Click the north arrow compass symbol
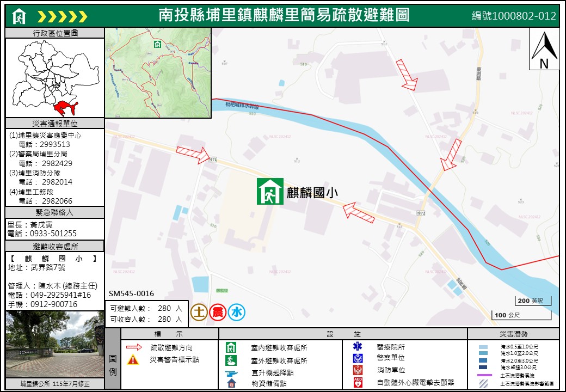The image size is (566, 392). click(x=544, y=50)
